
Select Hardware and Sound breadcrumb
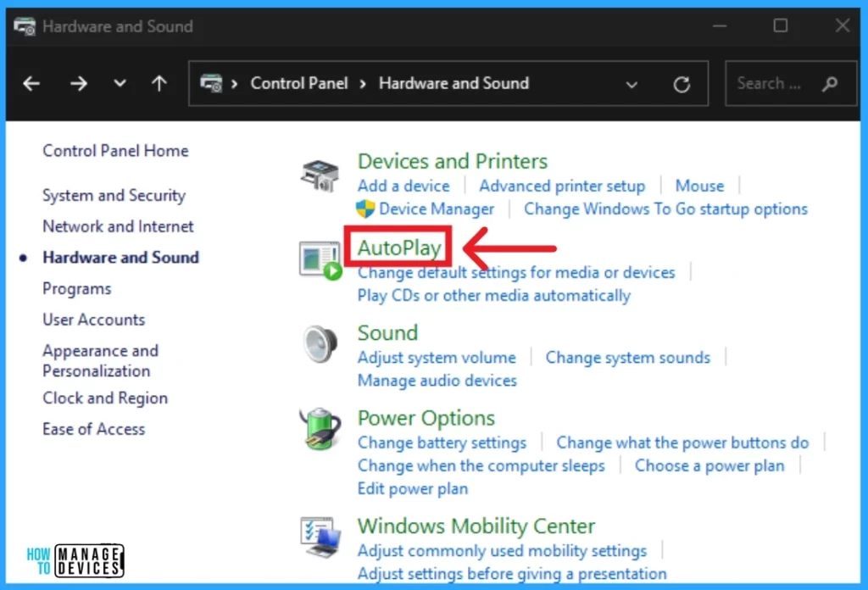click(x=454, y=83)
